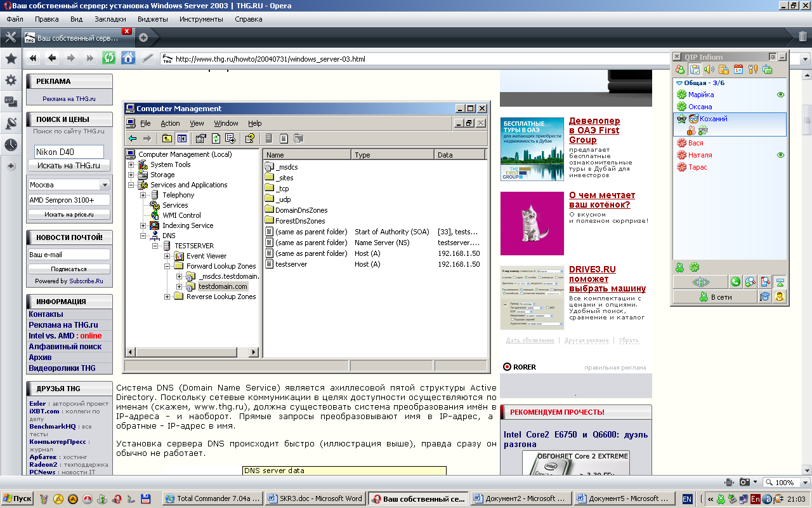Add a new tab with the plus icon

tap(143, 37)
